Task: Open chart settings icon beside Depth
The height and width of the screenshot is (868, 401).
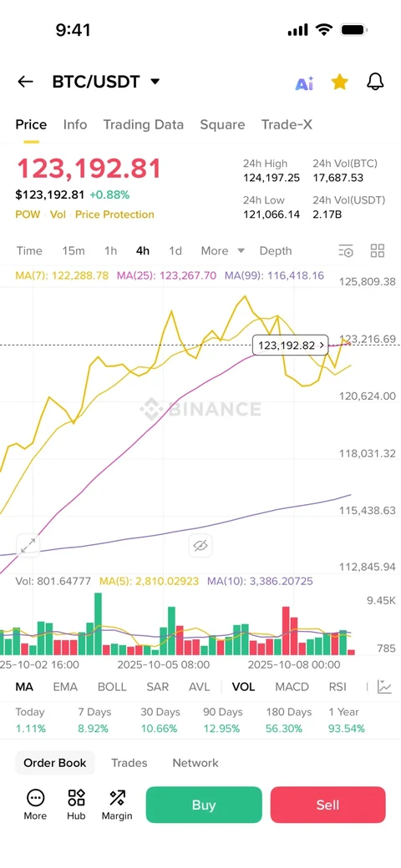Action: click(346, 250)
